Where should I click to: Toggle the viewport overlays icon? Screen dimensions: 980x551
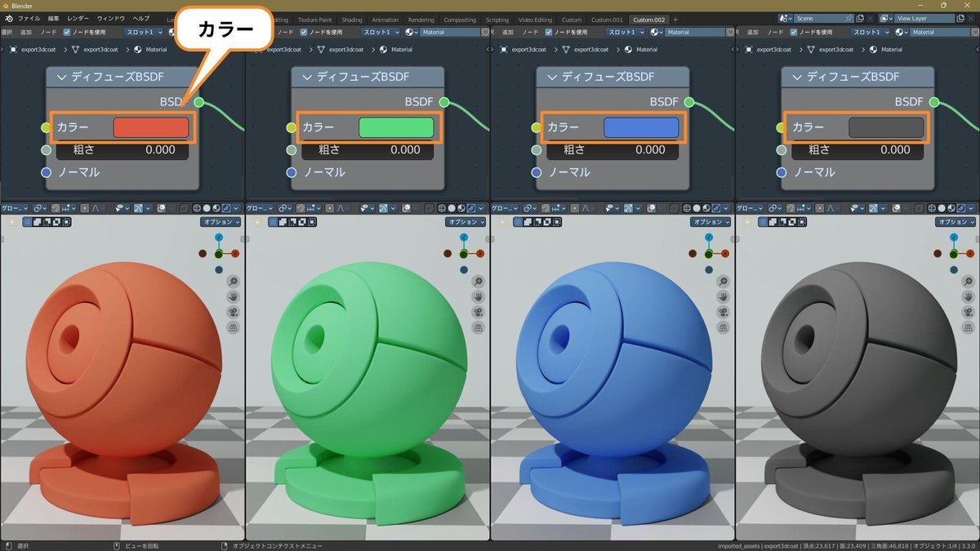(159, 208)
